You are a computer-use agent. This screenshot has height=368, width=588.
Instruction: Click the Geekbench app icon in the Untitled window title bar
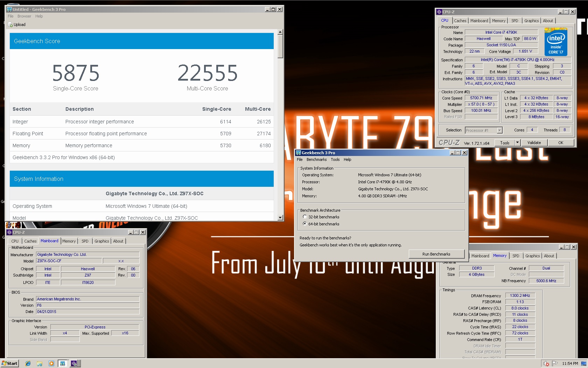pyautogui.click(x=9, y=9)
